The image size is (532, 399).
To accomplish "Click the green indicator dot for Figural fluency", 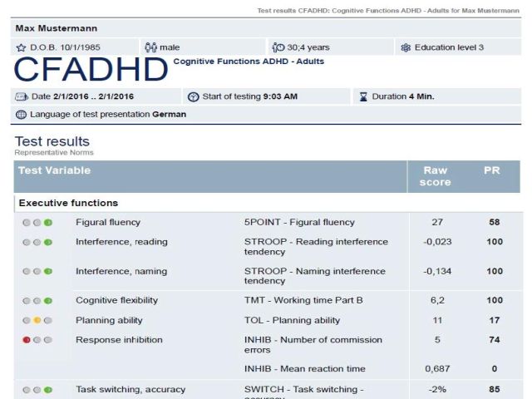I will tap(48, 223).
